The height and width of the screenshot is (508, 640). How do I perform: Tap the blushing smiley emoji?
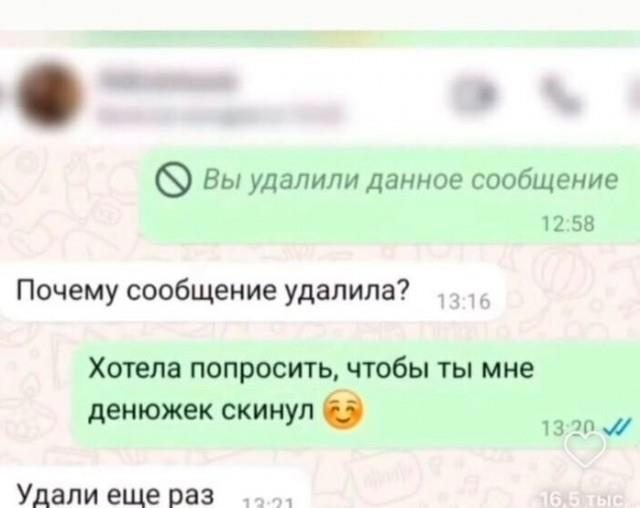click(343, 411)
